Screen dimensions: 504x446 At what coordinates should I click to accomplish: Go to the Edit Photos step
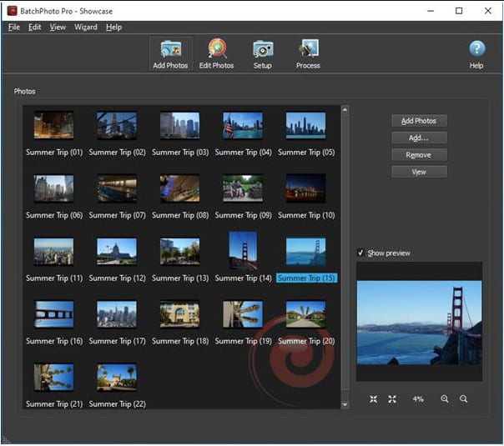[x=217, y=53]
